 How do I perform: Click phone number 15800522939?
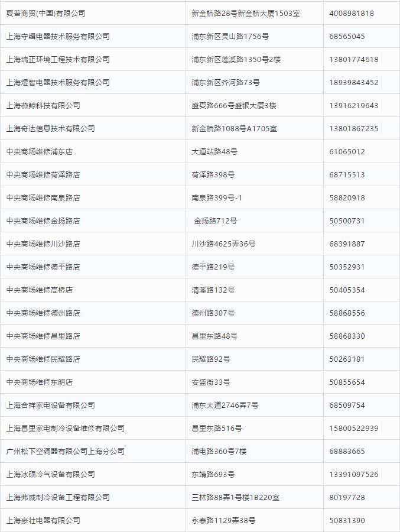pos(354,429)
